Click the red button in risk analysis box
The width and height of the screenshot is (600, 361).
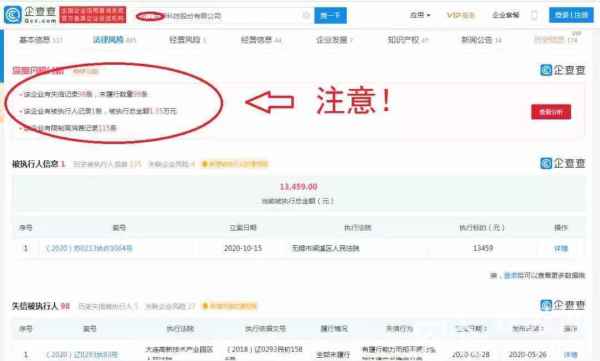coord(551,112)
